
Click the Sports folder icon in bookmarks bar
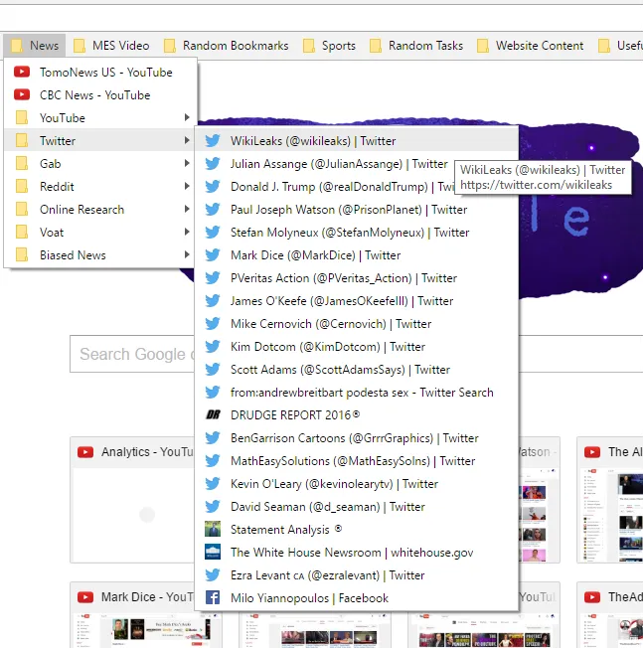click(308, 46)
